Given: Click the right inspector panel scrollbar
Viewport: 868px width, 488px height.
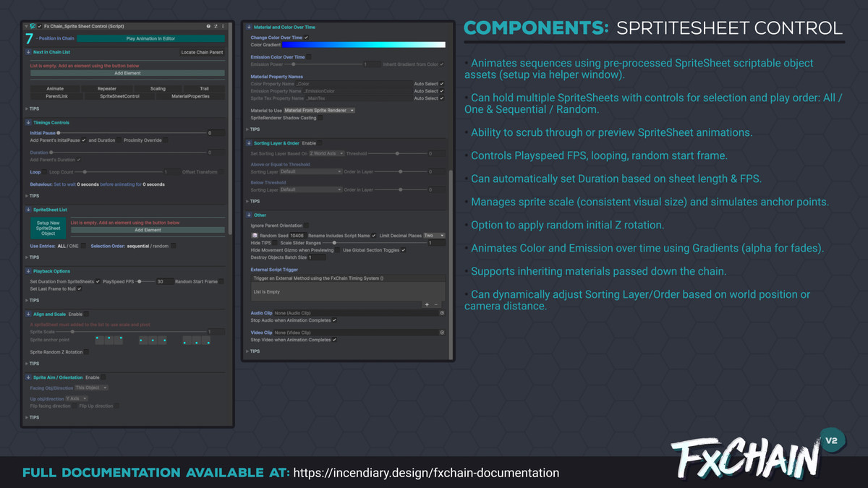Looking at the screenshot, I should pyautogui.click(x=452, y=264).
